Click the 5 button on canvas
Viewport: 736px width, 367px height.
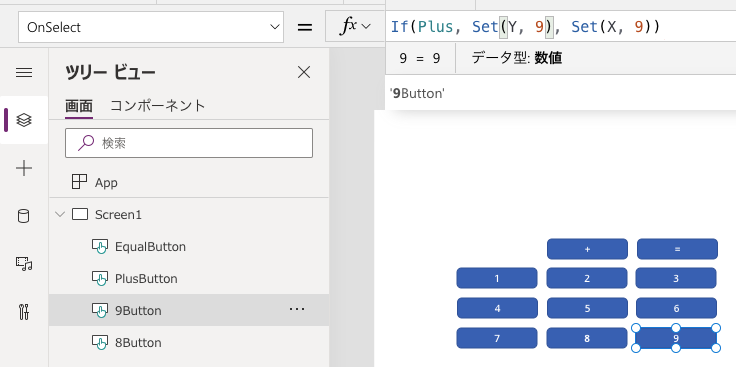click(x=587, y=308)
